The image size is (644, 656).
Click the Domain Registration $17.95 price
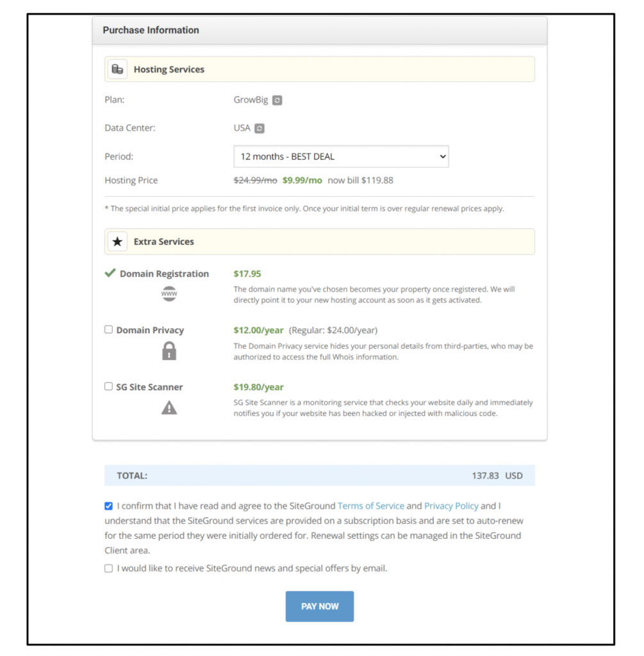[247, 274]
